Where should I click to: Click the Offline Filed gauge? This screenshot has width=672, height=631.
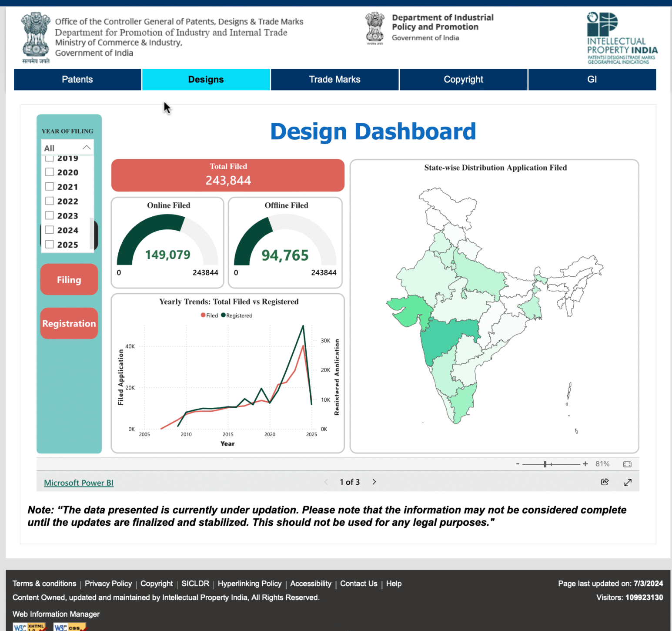[x=285, y=242]
